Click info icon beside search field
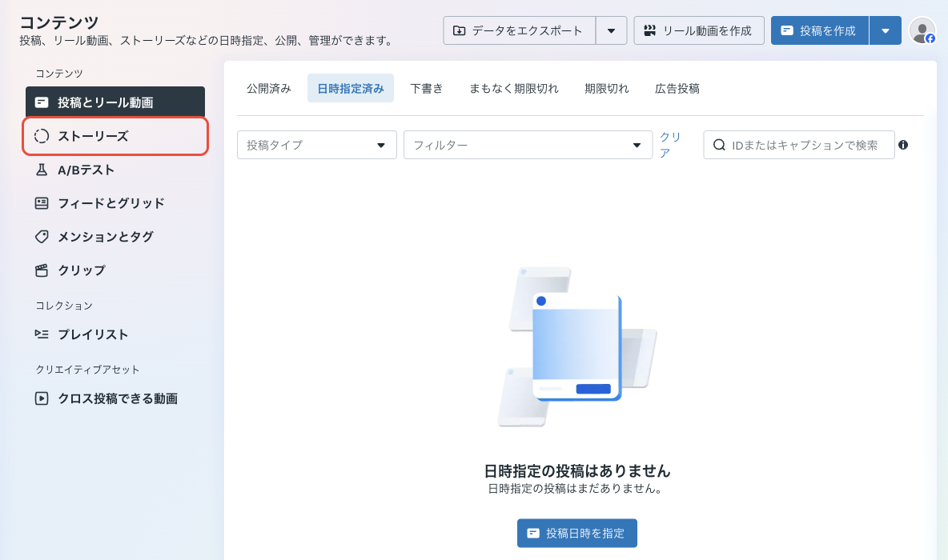 [903, 145]
